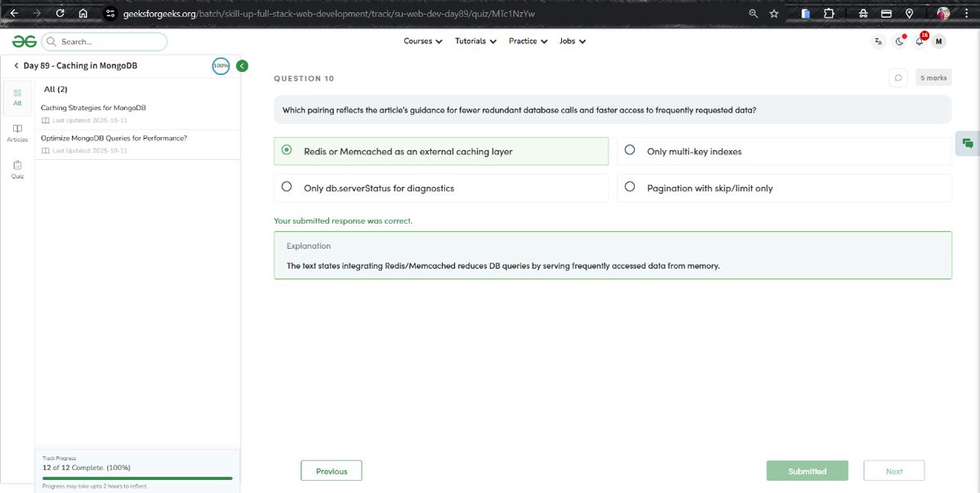
Task: Open the comment bubble icon near marks
Action: click(x=898, y=78)
